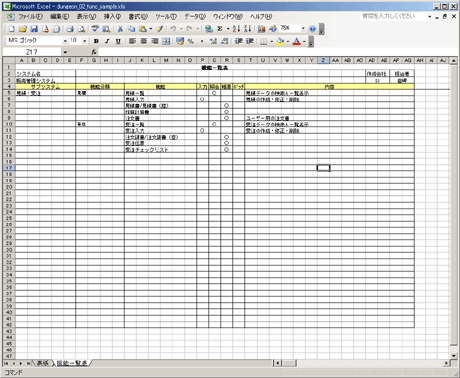Toggle Underline formatting

click(x=118, y=41)
